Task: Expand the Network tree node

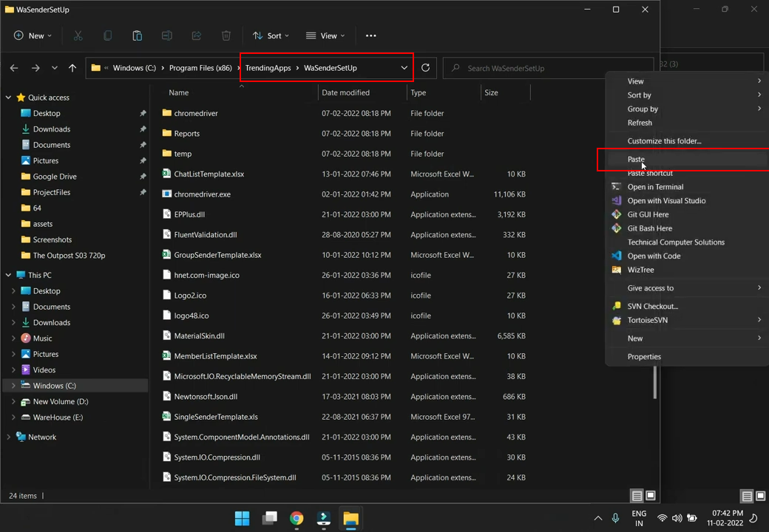Action: click(9, 437)
